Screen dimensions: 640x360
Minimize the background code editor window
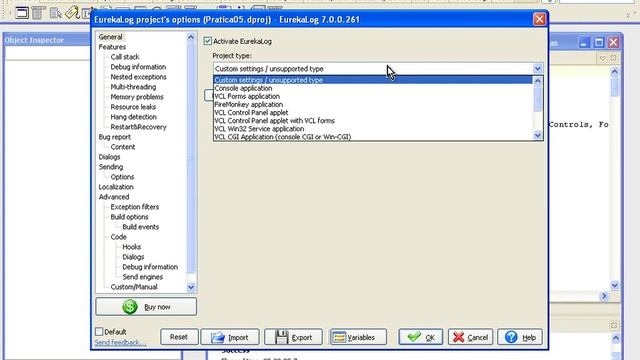click(x=584, y=42)
